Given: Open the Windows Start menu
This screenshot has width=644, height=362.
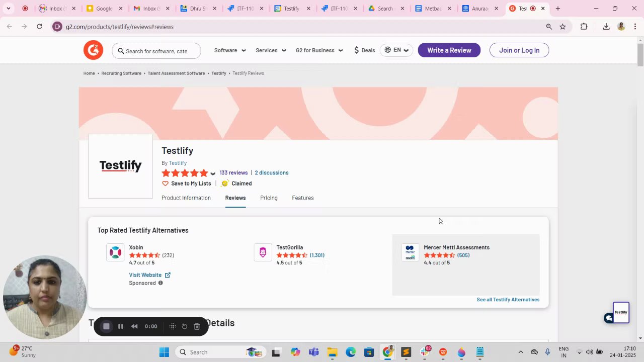Looking at the screenshot, I should pos(164,352).
